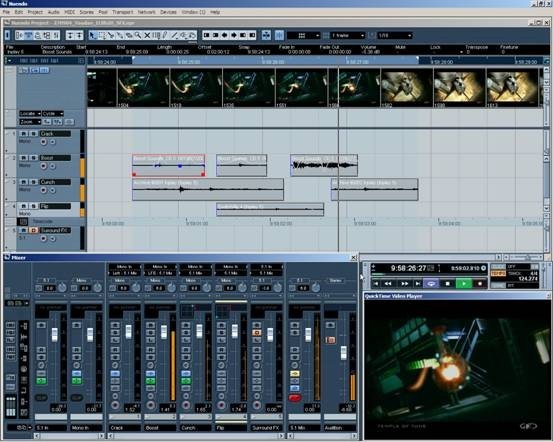The width and height of the screenshot is (553, 442).
Task: Click the Rewind button in transport
Action: point(388,283)
